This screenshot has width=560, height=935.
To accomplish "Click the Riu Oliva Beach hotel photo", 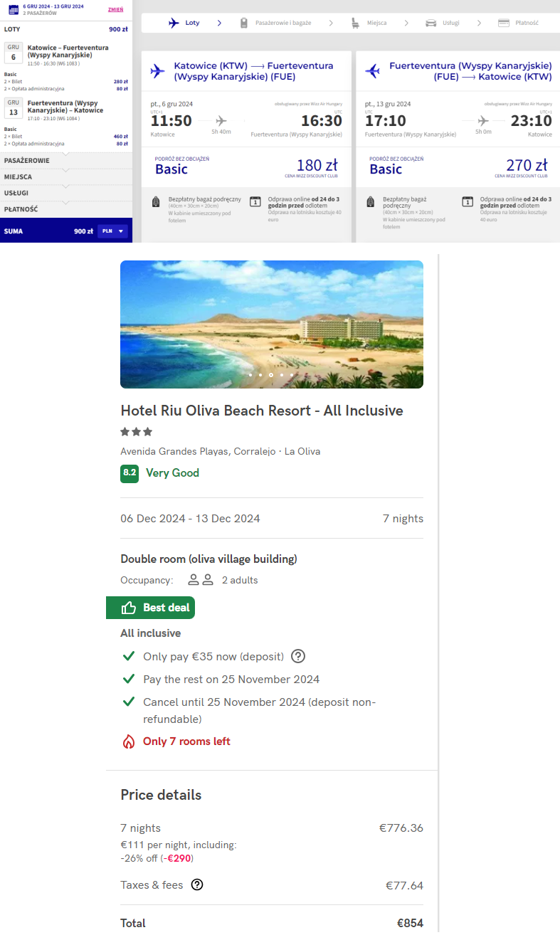I will (x=272, y=324).
